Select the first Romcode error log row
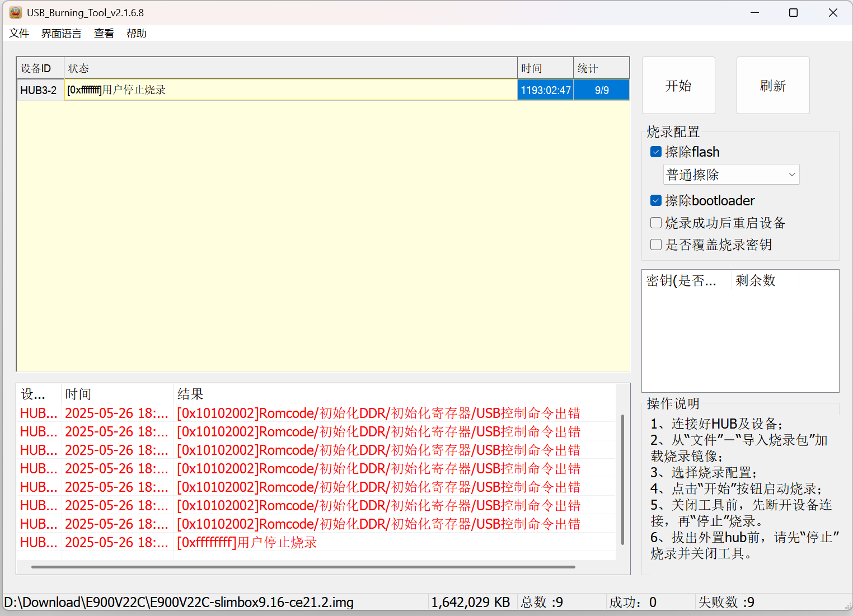 tap(316, 413)
